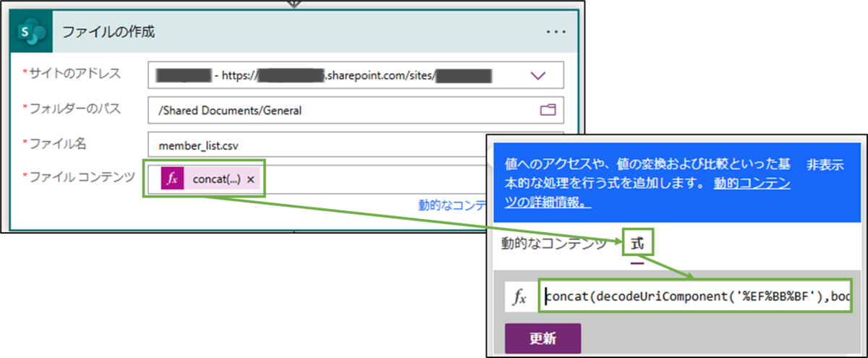This screenshot has height=358, width=868.
Task: Remove the concat(...) token with x
Action: (x=250, y=180)
